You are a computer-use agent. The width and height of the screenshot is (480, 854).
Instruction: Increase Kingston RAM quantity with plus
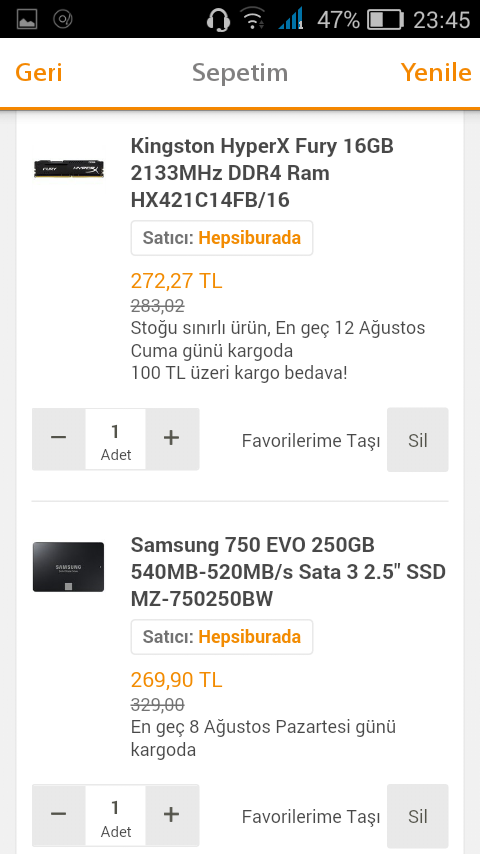[x=172, y=439]
